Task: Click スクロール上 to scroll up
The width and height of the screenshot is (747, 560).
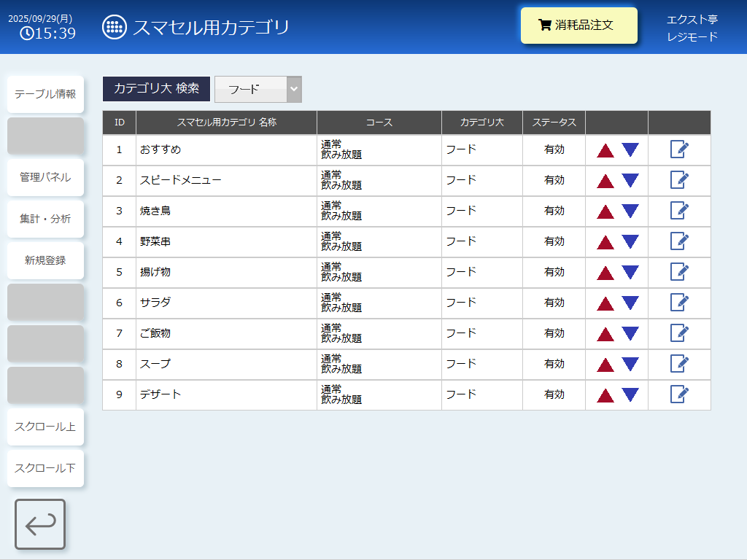Action: pos(45,427)
